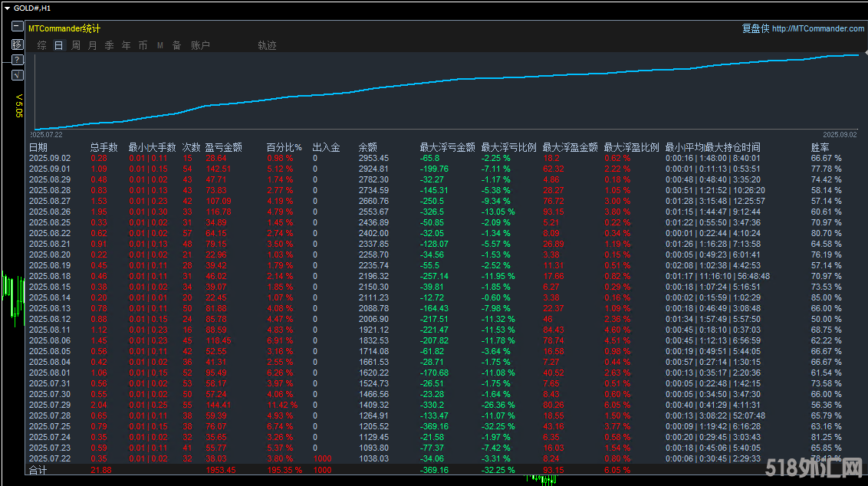Image resolution: width=868 pixels, height=486 pixels.
Task: Open the question mark help button
Action: 17,60
